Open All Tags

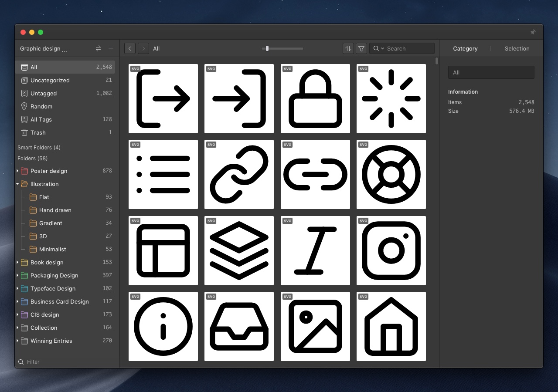[66, 119]
